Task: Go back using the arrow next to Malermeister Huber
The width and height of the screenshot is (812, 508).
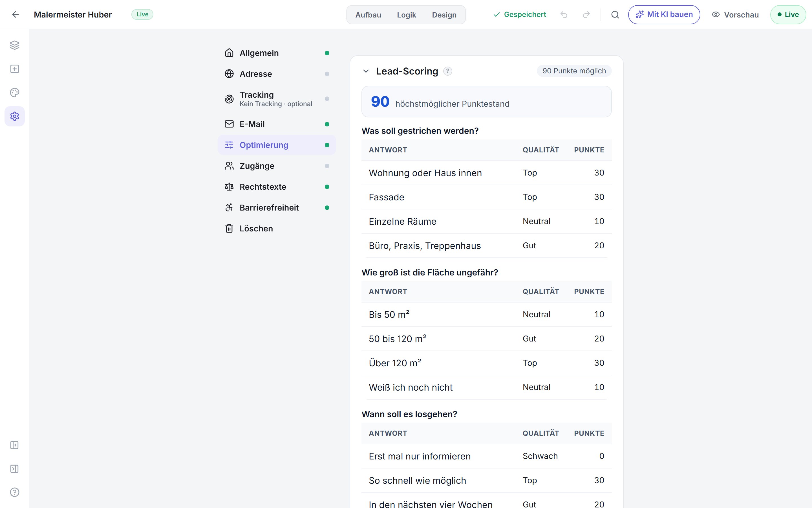Action: pos(16,14)
